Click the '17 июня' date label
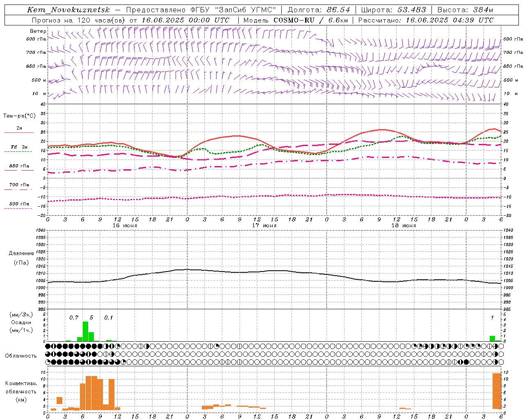Viewport: 525px width, 420px height. tap(264, 226)
